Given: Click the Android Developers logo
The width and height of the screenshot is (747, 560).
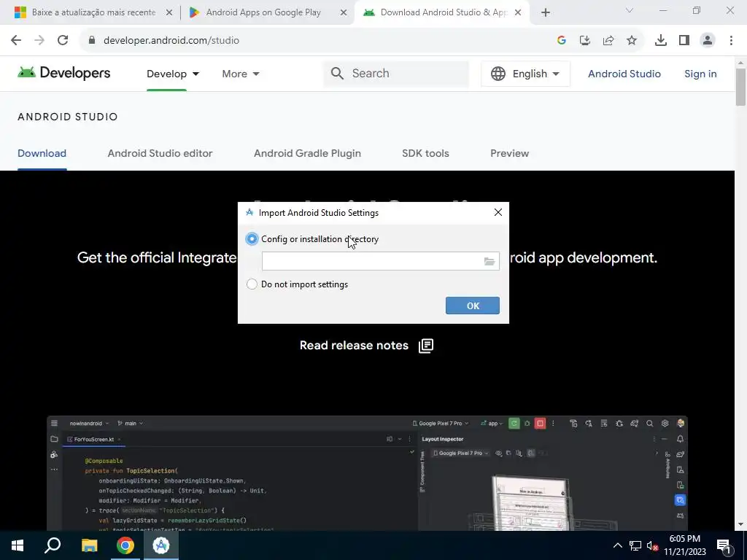Looking at the screenshot, I should point(64,73).
